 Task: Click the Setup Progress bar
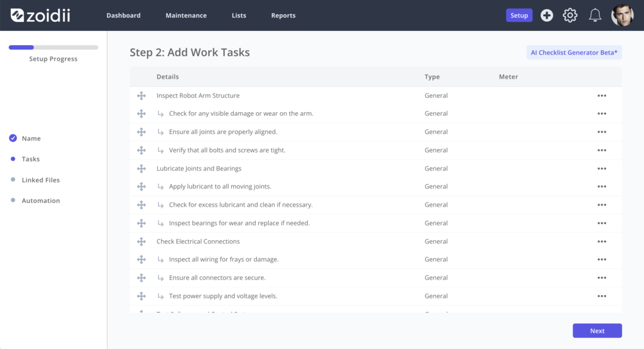click(53, 48)
